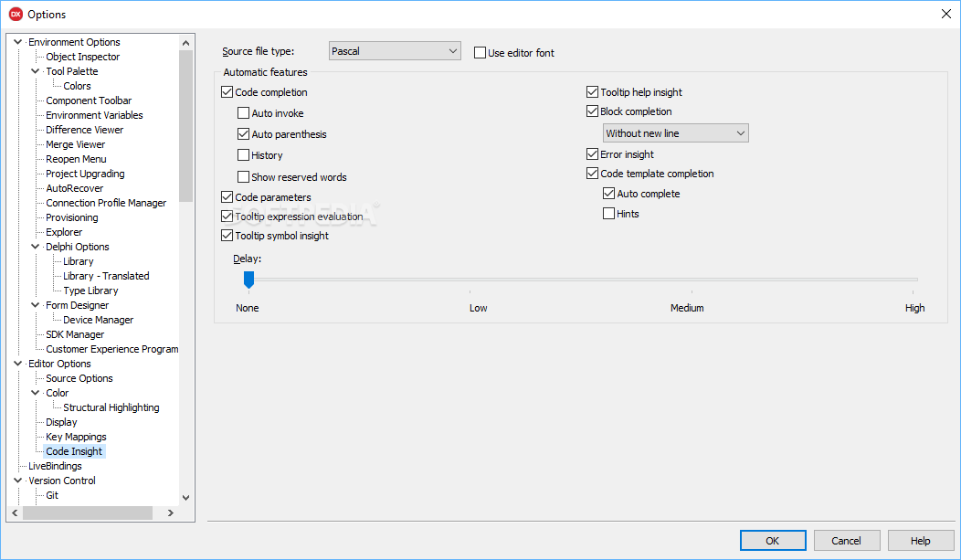Viewport: 961px width, 560px height.
Task: Collapse the Delphi Options tree node
Action: pyautogui.click(x=36, y=247)
